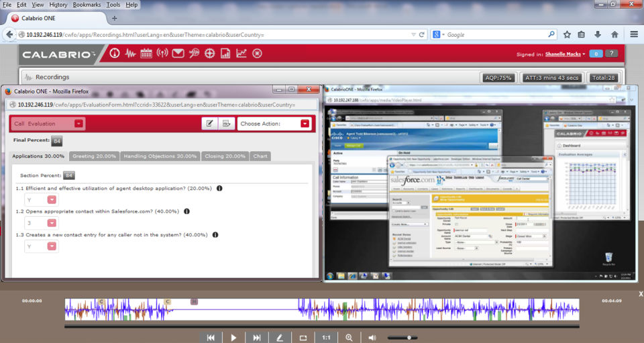Open the Recordings waveform icon in Calabrio toolbar
Screen dimensions: 644x343
(130, 54)
